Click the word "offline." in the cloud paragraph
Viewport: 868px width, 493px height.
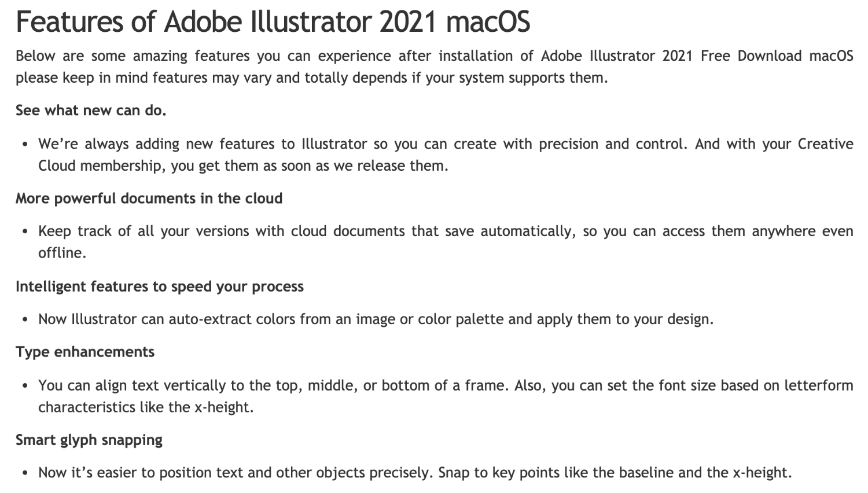tap(62, 253)
